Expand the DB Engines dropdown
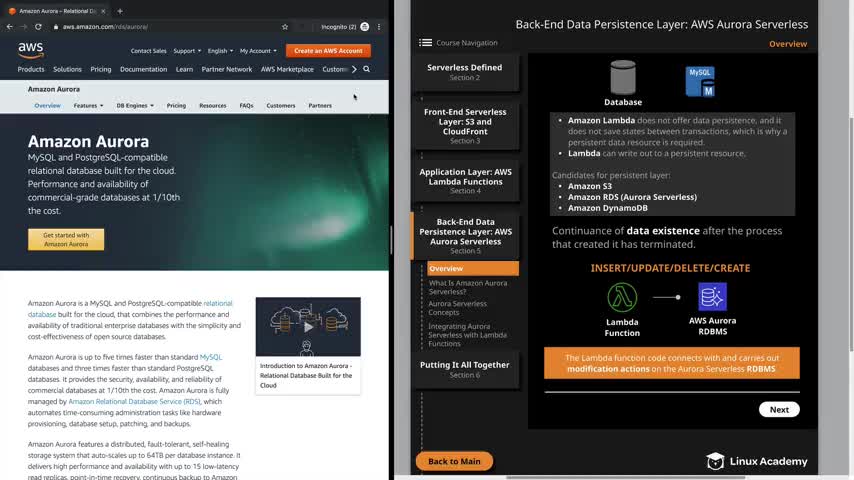The width and height of the screenshot is (854, 480). tap(135, 106)
